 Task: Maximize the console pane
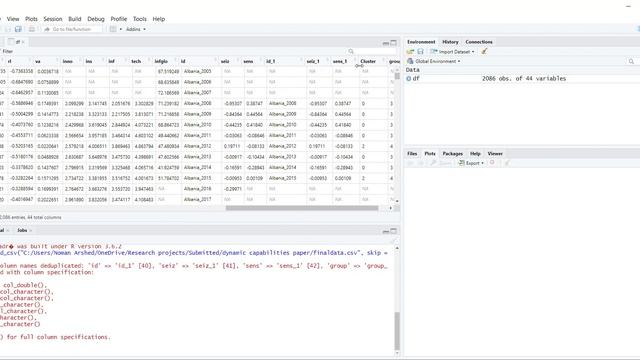393,231
